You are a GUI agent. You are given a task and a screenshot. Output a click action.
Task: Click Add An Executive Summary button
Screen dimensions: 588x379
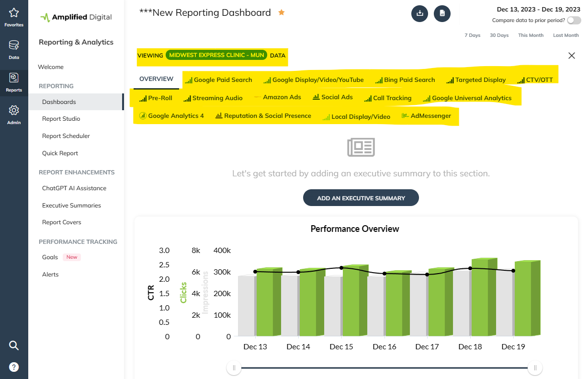(361, 198)
